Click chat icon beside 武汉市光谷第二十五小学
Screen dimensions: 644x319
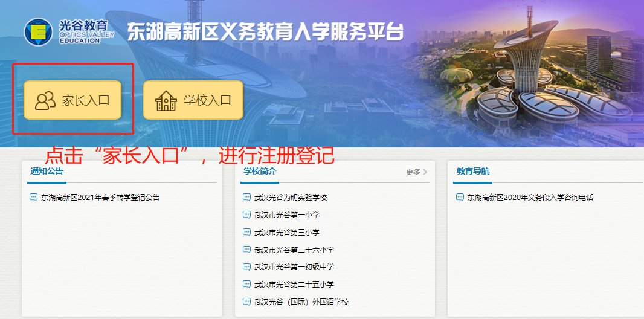pos(246,284)
